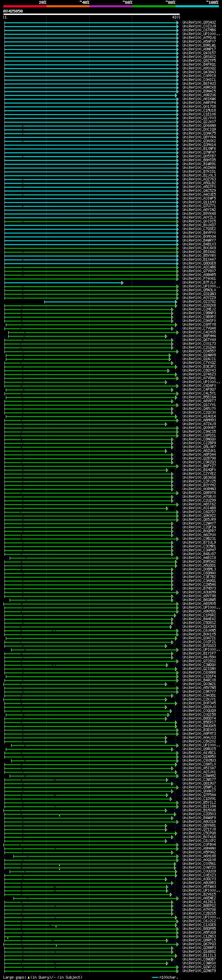
Task: Click the purple ~60% identity legend segment
Action: coord(111,7)
